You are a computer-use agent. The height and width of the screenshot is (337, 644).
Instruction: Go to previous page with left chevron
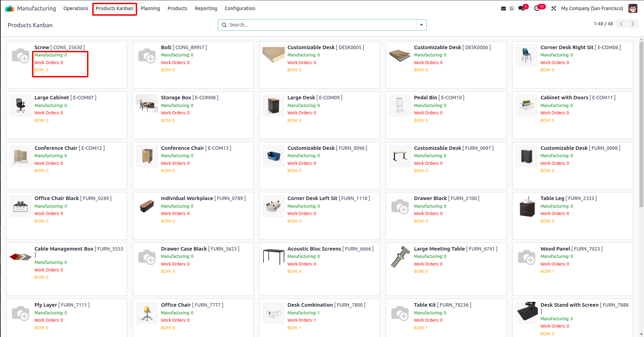pos(621,24)
